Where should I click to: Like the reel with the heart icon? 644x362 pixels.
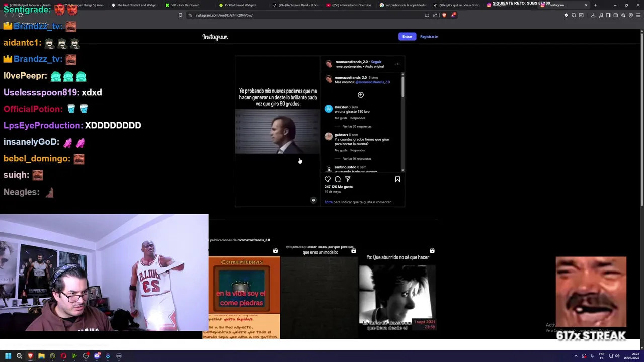point(328,179)
